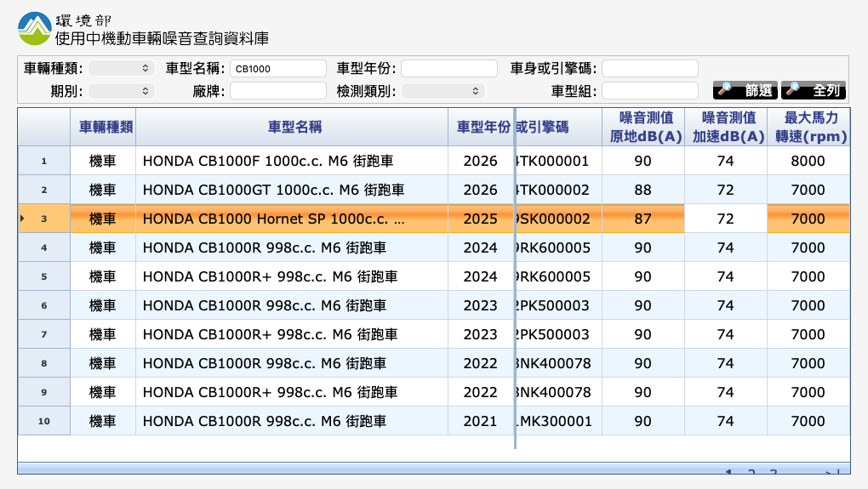Click the 最大馬力 轉速(rpm) column header
The width and height of the screenshot is (868, 489).
(807, 127)
